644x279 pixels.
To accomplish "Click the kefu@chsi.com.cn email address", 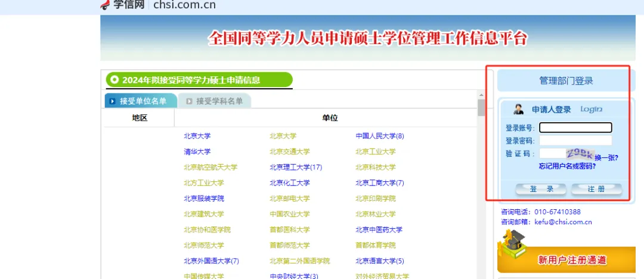I will [563, 222].
